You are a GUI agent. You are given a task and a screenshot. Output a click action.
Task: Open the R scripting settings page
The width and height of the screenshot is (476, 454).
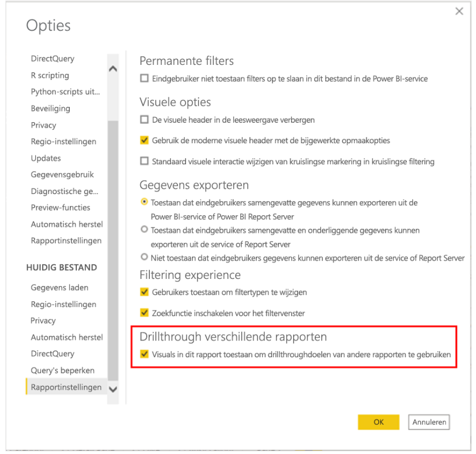point(50,75)
